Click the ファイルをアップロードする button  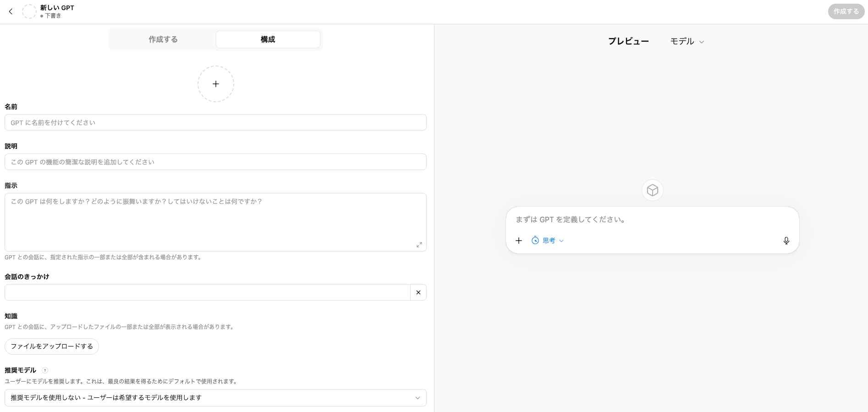pyautogui.click(x=52, y=346)
